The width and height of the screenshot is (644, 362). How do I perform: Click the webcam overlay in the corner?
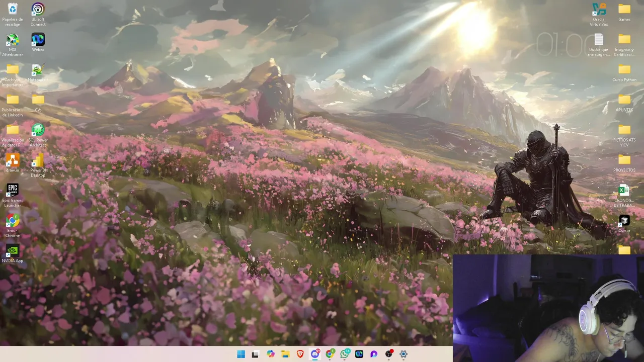548,308
